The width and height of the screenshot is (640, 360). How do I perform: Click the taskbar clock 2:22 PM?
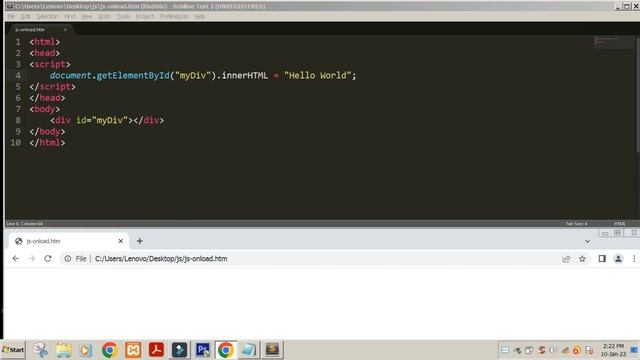(613, 350)
